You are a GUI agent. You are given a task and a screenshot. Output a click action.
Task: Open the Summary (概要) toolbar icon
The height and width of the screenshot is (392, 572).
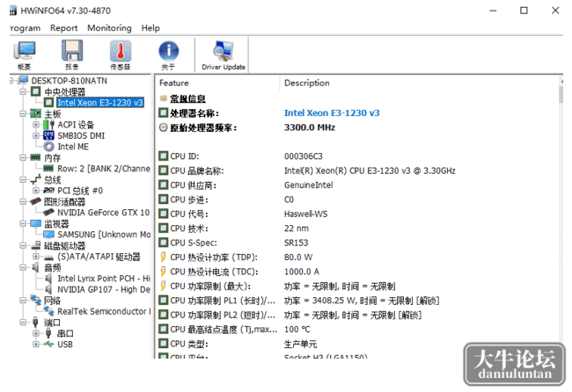[25, 54]
